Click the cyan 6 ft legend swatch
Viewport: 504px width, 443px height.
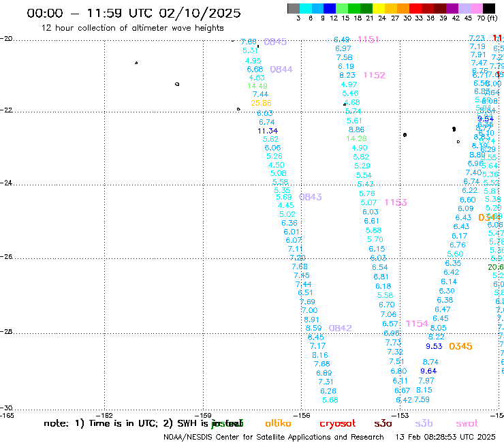[x=306, y=8]
